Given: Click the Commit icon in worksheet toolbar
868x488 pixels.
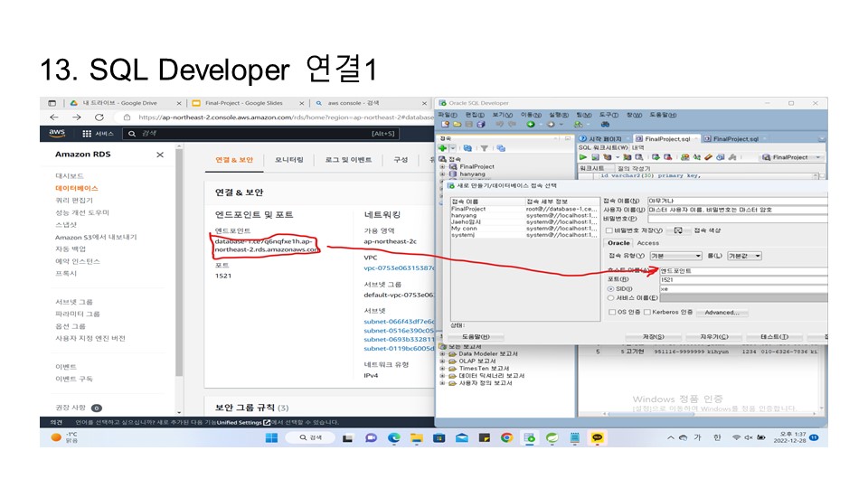Looking at the screenshot, I should coord(656,157).
